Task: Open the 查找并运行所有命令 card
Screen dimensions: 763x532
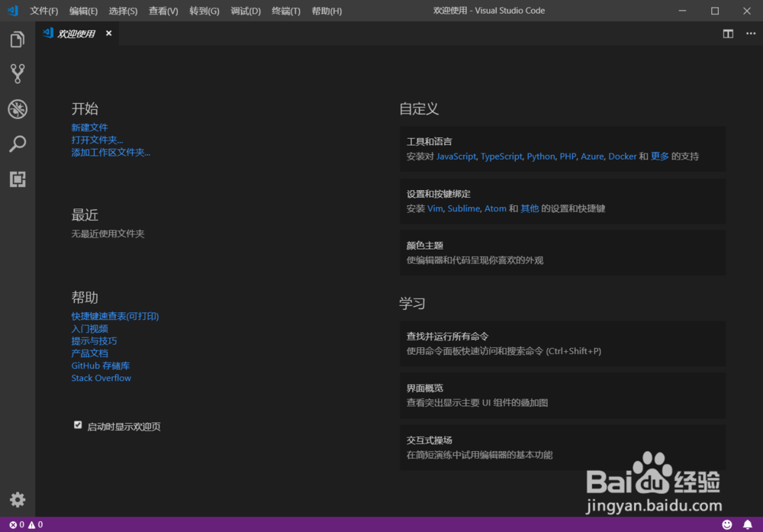Action: click(x=562, y=343)
